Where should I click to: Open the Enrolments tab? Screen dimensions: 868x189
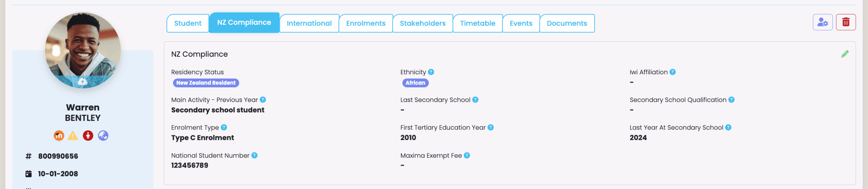[x=366, y=23]
